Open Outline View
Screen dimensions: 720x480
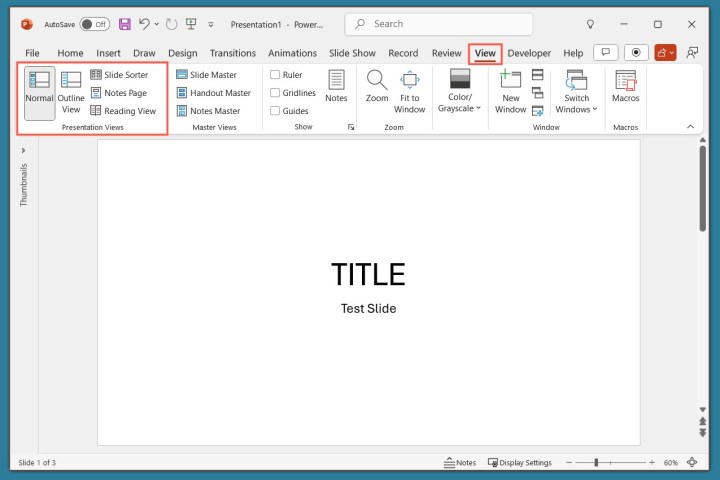pos(71,91)
